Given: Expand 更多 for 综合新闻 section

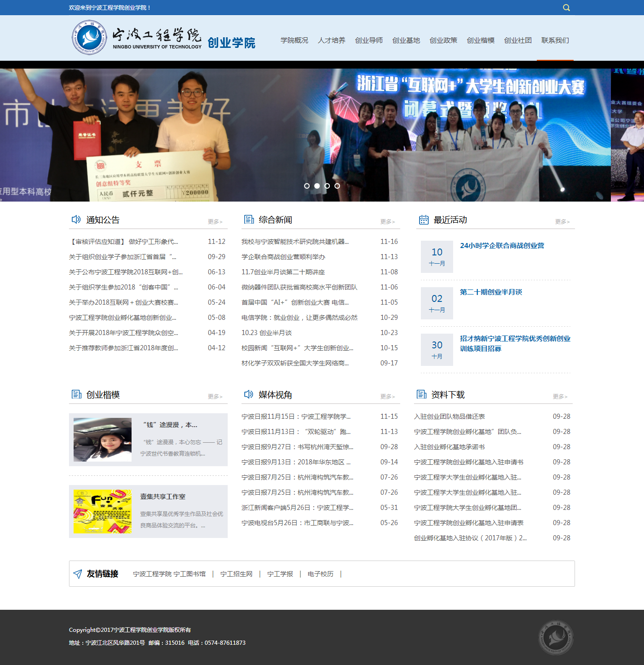Looking at the screenshot, I should (387, 222).
